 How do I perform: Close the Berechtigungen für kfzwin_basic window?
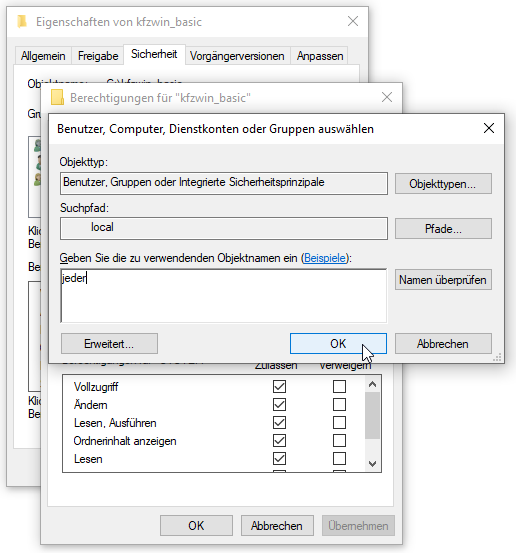point(387,97)
